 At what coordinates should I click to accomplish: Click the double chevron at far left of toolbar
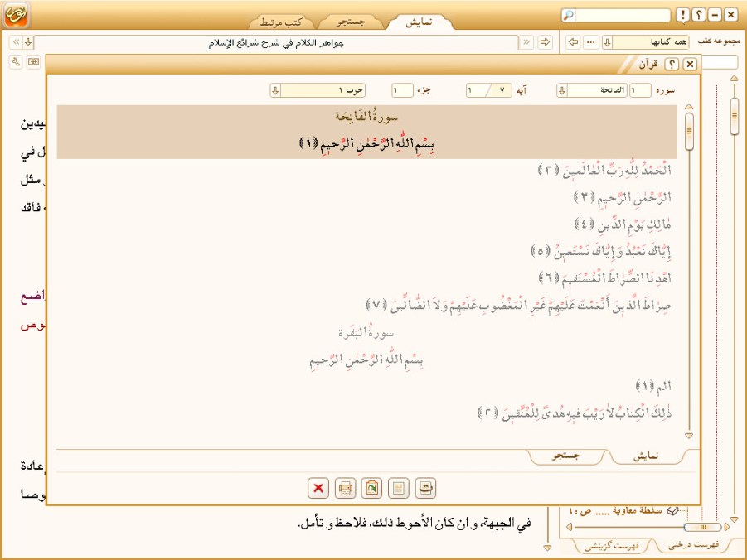click(16, 42)
